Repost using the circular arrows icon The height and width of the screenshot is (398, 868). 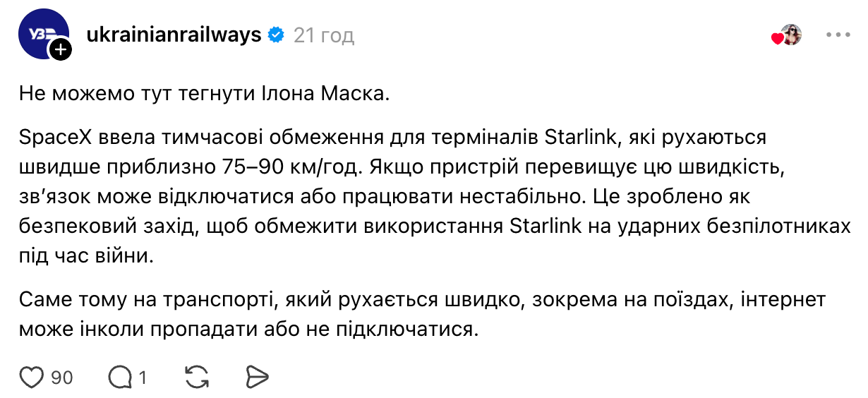194,377
